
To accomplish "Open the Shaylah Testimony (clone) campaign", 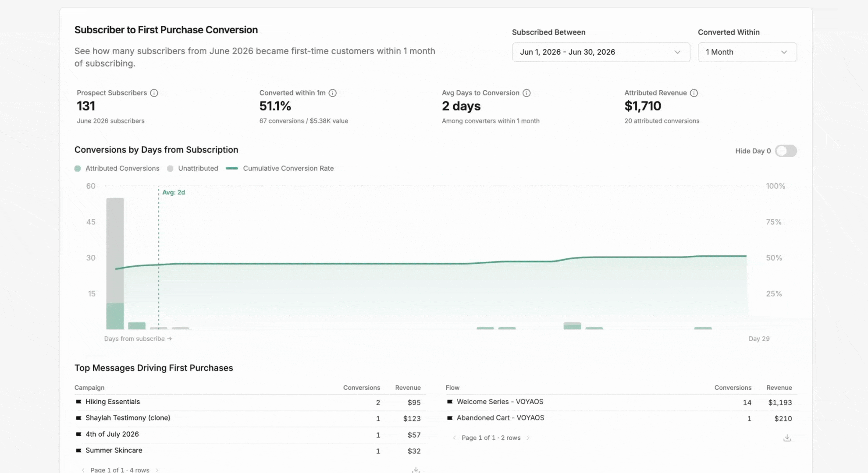I will [128, 418].
